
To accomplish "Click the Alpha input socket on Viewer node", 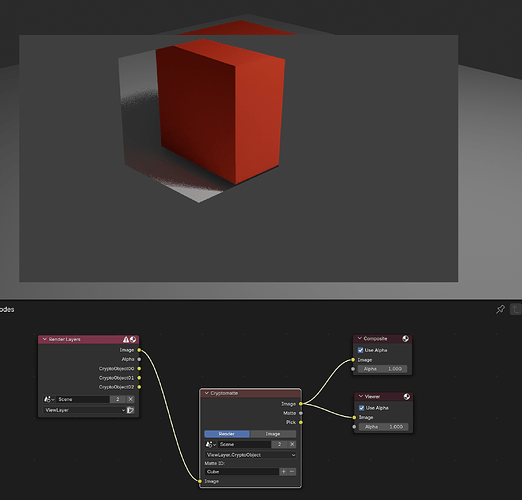I will click(354, 427).
